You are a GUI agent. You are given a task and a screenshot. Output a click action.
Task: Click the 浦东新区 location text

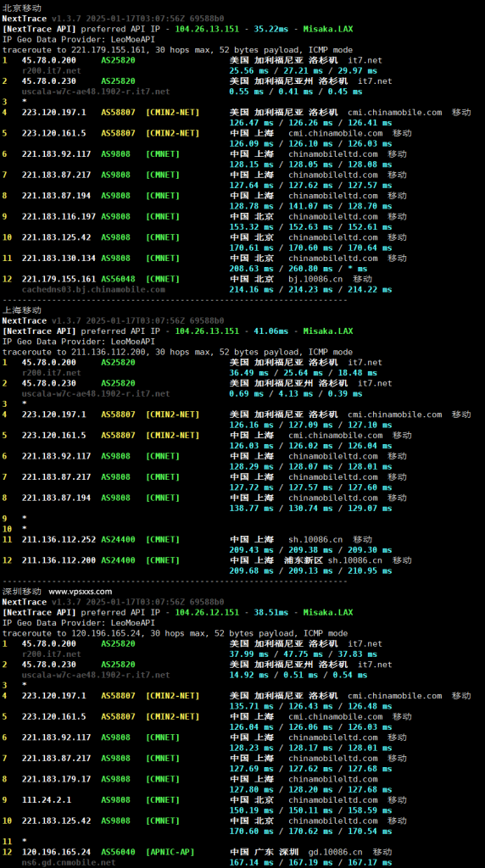(x=304, y=560)
